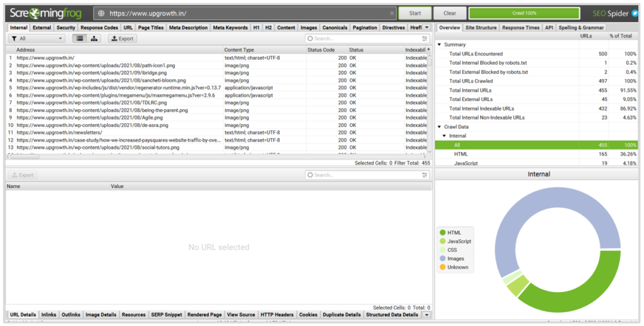Select the ibridge.png URL row

click(x=216, y=73)
